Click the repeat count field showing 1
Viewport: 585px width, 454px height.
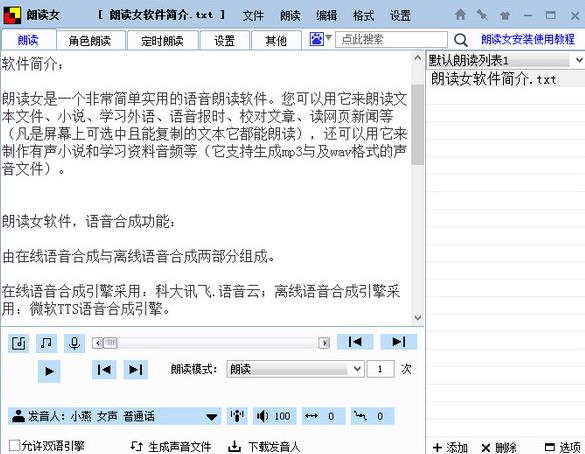point(381,369)
